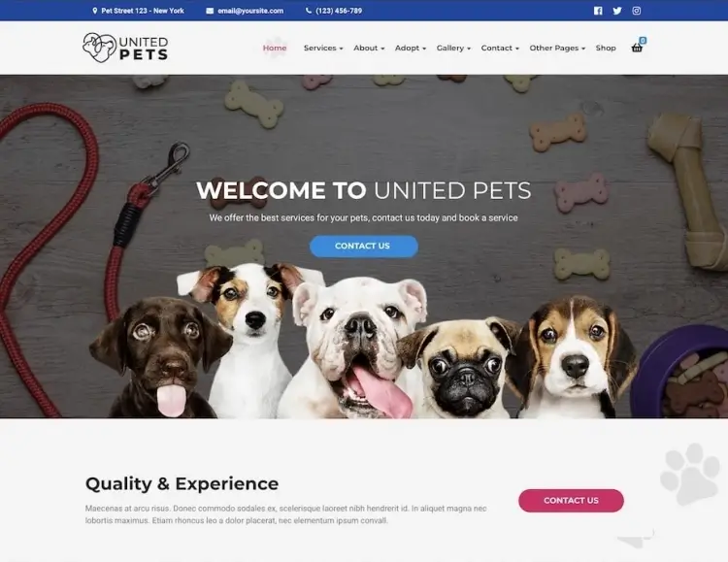Expand the Services dropdown menu

323,48
